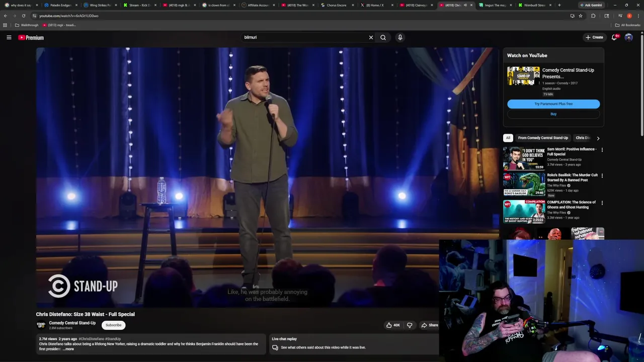Image resolution: width=644 pixels, height=362 pixels.
Task: Click the browser address bar URL
Action: [x=69, y=16]
